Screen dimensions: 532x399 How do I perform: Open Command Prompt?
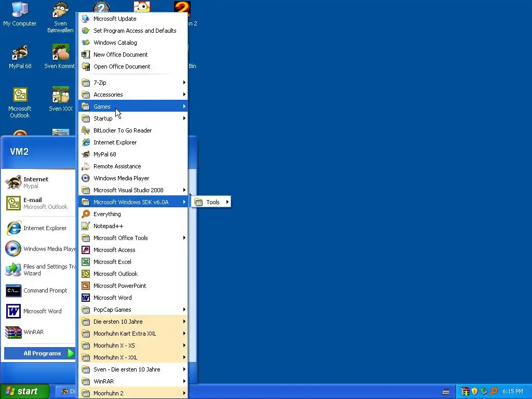[39, 290]
